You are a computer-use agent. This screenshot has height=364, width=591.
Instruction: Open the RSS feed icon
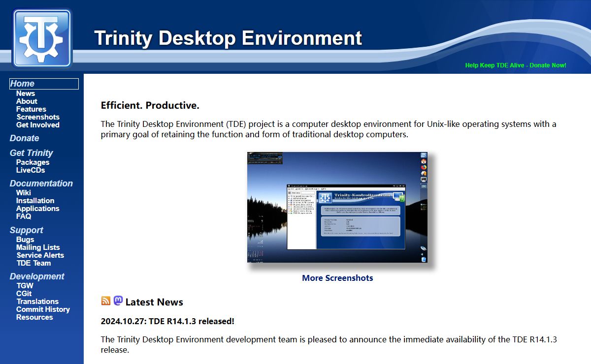tap(106, 301)
